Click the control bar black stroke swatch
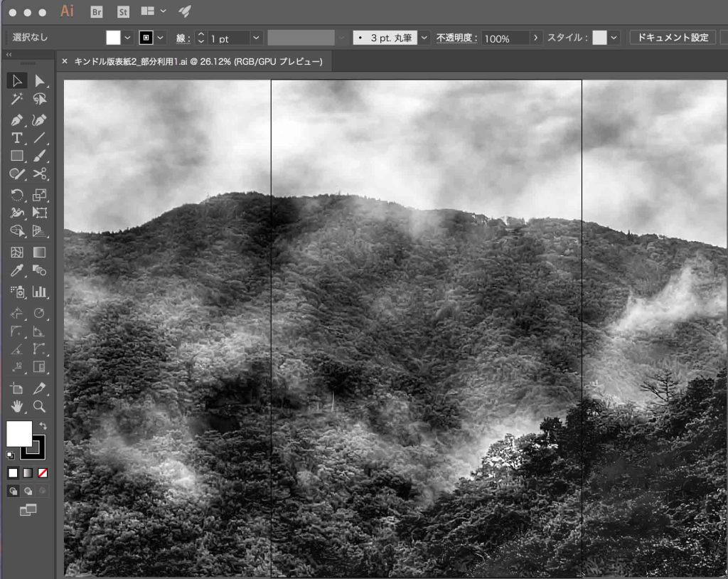Screen dimensions: 728x579 tap(146, 38)
